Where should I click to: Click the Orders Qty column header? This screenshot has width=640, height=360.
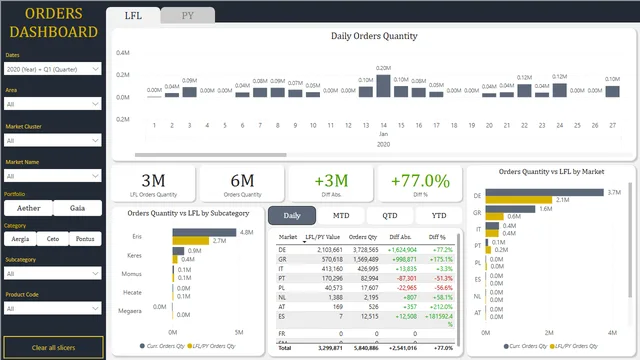(x=363, y=237)
